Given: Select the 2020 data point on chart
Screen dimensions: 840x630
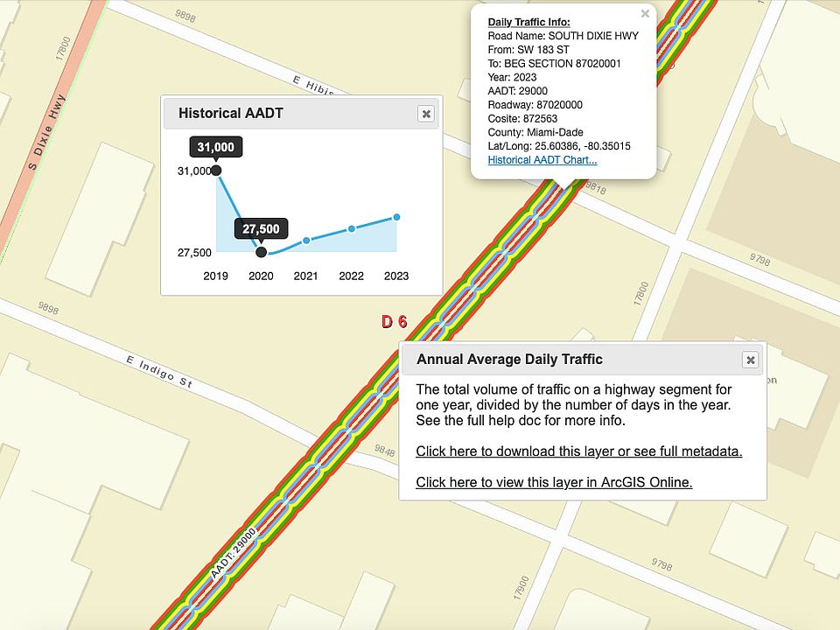Looking at the screenshot, I should tap(261, 252).
